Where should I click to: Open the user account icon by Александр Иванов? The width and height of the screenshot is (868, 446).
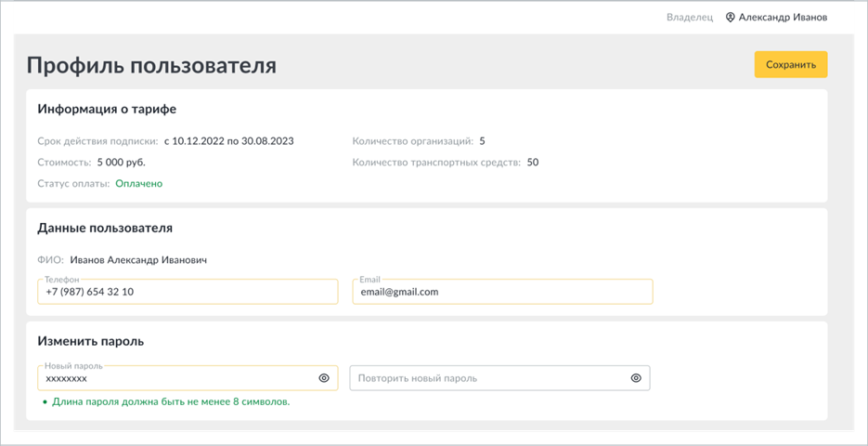(731, 18)
